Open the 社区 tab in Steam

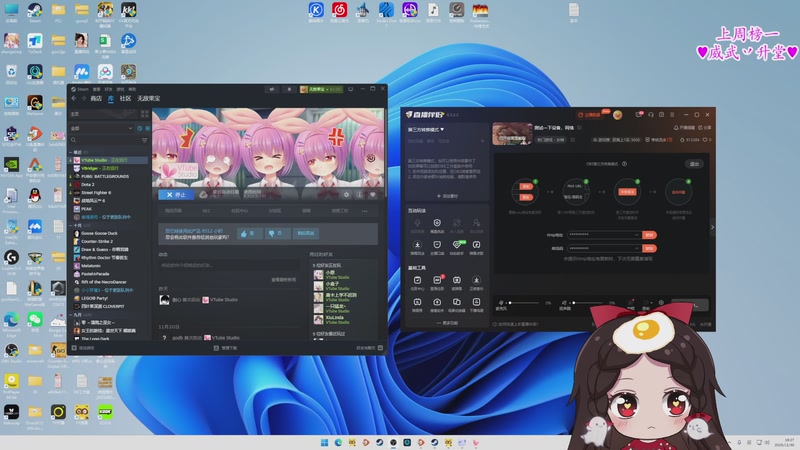[125, 98]
